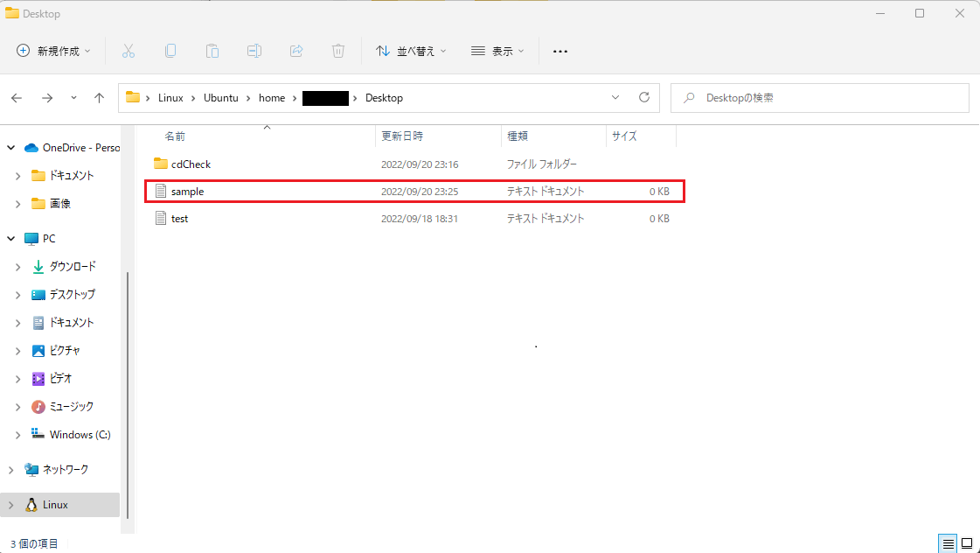This screenshot has width=980, height=553.
Task: Open the three-dot more options menu
Action: tap(560, 51)
